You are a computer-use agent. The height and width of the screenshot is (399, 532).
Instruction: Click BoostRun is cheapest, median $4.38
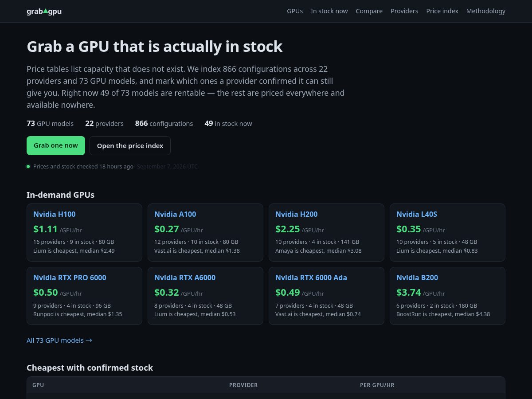pyautogui.click(x=443, y=314)
